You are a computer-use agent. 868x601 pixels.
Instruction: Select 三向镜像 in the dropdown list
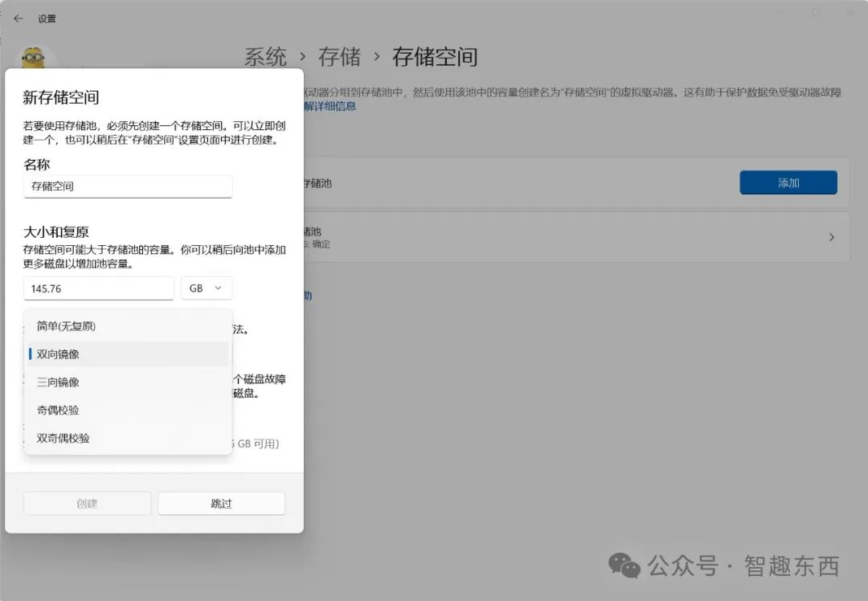(58, 382)
